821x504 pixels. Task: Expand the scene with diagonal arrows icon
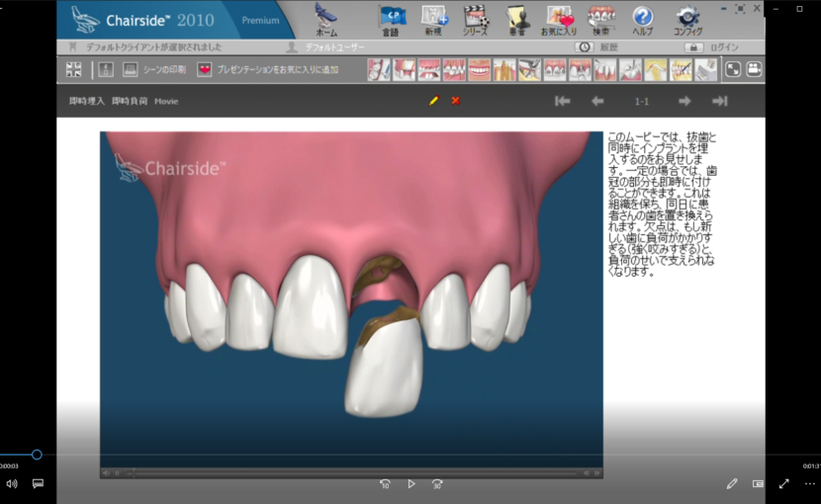733,69
